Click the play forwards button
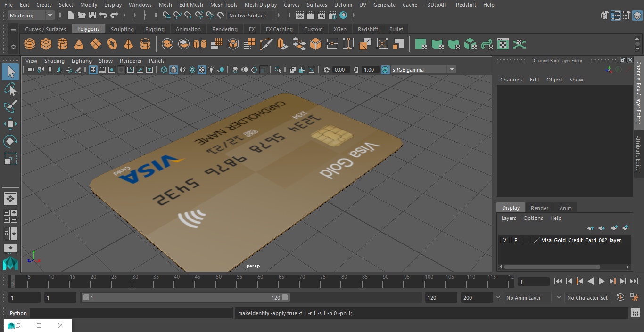Screen dimensions: 644x332 [x=601, y=281]
